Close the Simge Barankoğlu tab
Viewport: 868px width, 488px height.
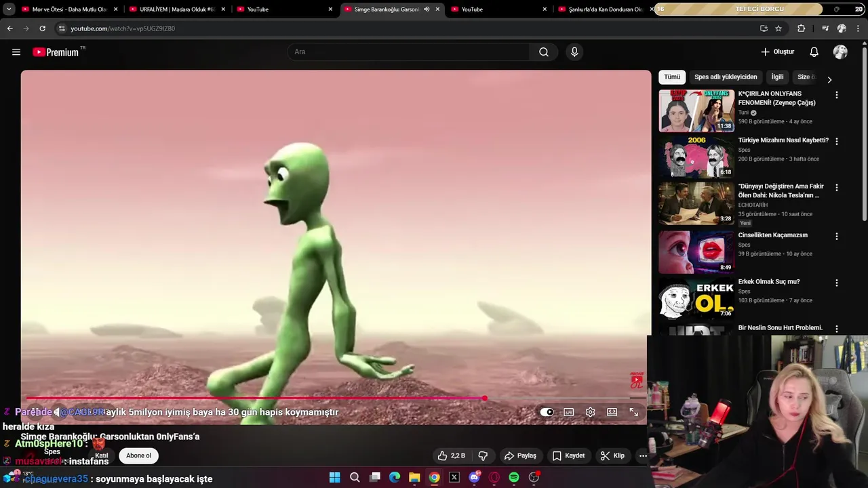437,9
